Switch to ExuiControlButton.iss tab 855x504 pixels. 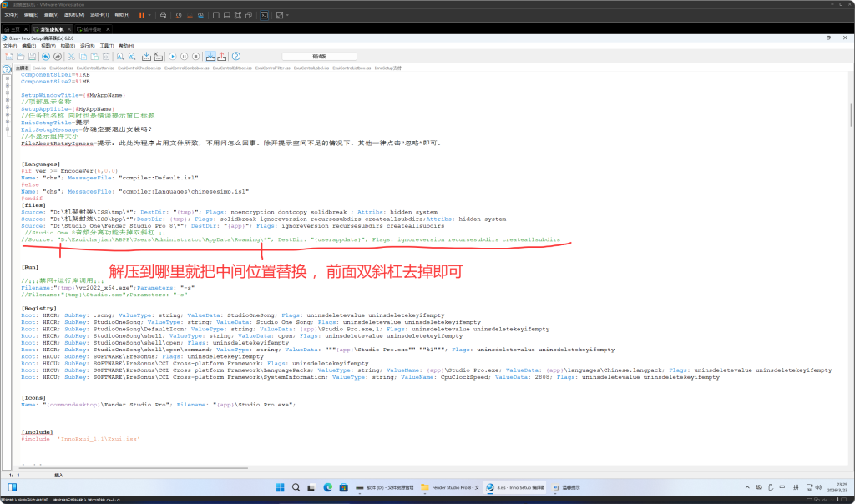(x=95, y=68)
